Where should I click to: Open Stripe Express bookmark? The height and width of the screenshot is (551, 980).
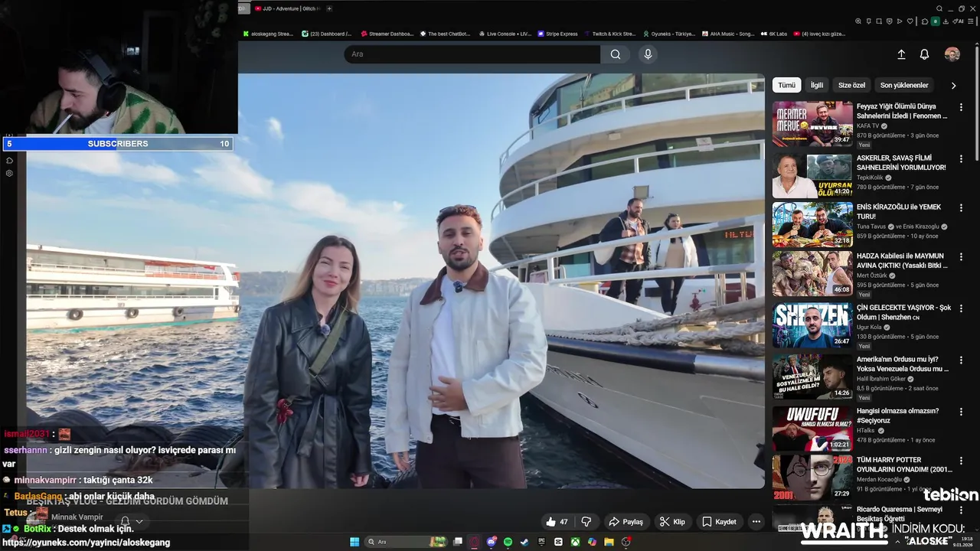(x=557, y=34)
